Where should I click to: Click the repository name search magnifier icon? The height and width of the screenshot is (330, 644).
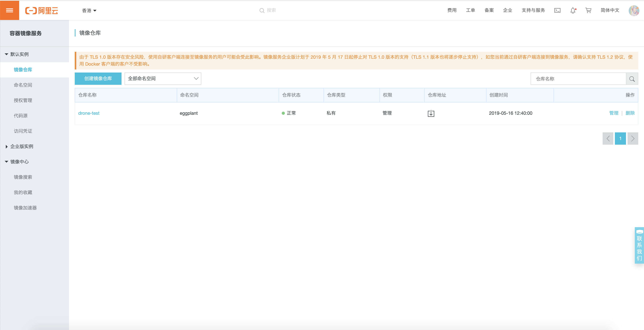(x=632, y=78)
